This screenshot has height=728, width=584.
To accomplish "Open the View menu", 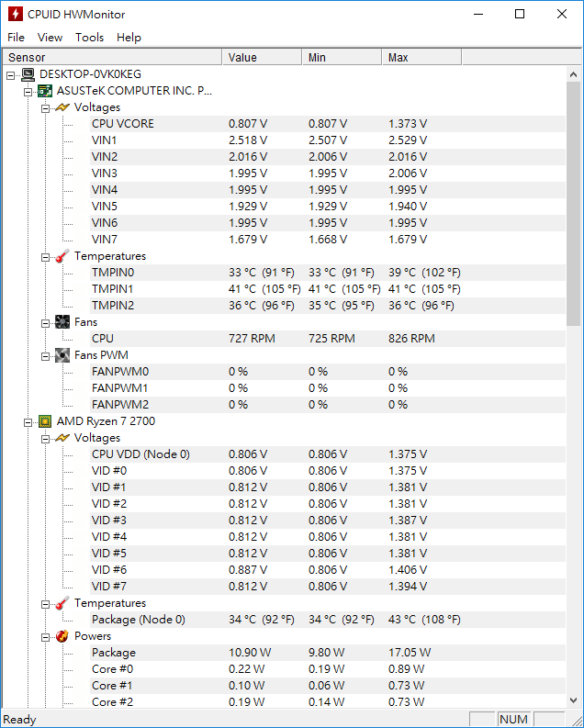I will (x=50, y=37).
